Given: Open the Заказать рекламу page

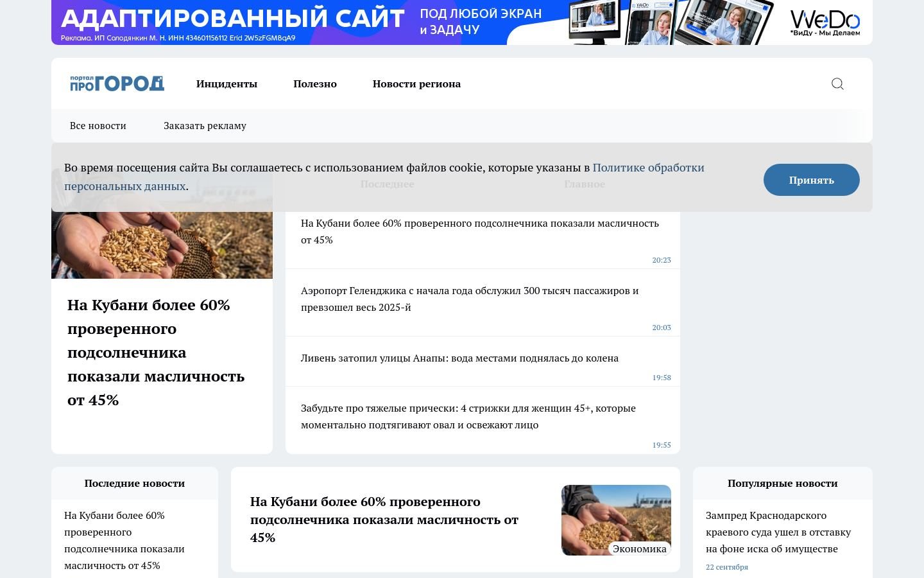Looking at the screenshot, I should pos(205,126).
